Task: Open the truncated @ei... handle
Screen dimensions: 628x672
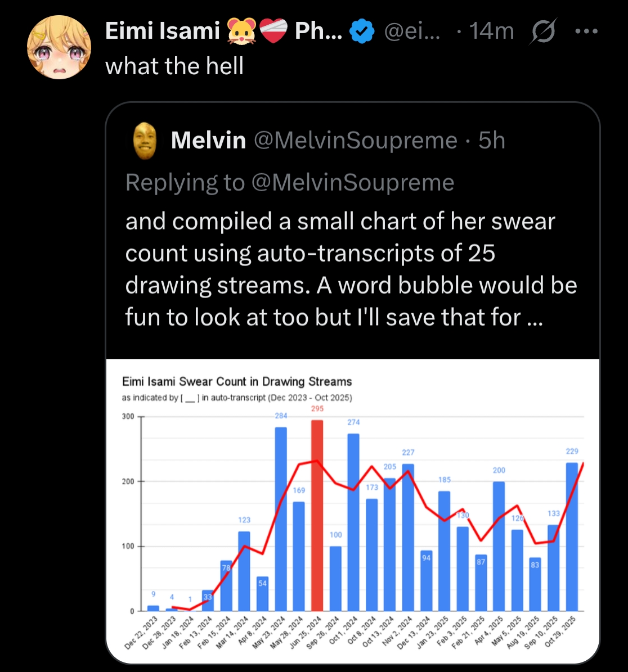Action: pyautogui.click(x=412, y=31)
